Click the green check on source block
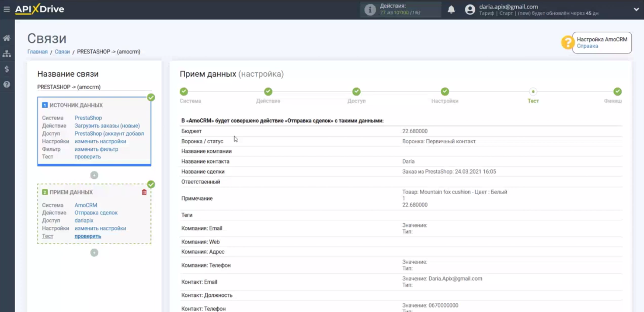This screenshot has height=312, width=644. (151, 98)
